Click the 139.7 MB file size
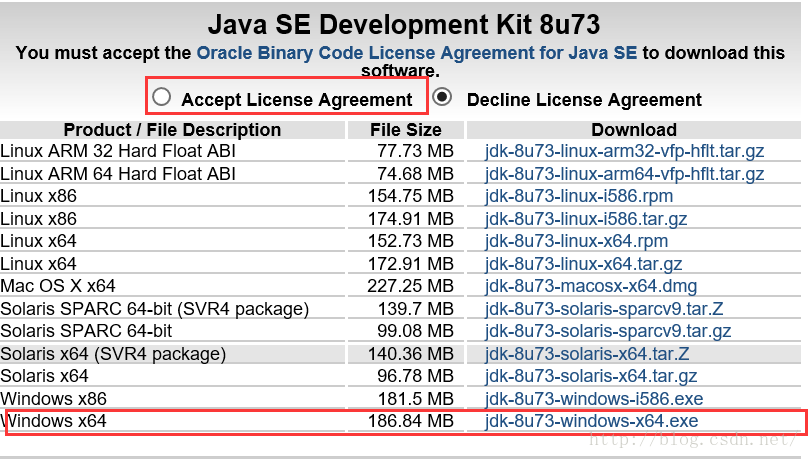The width and height of the screenshot is (810, 459). tap(416, 308)
